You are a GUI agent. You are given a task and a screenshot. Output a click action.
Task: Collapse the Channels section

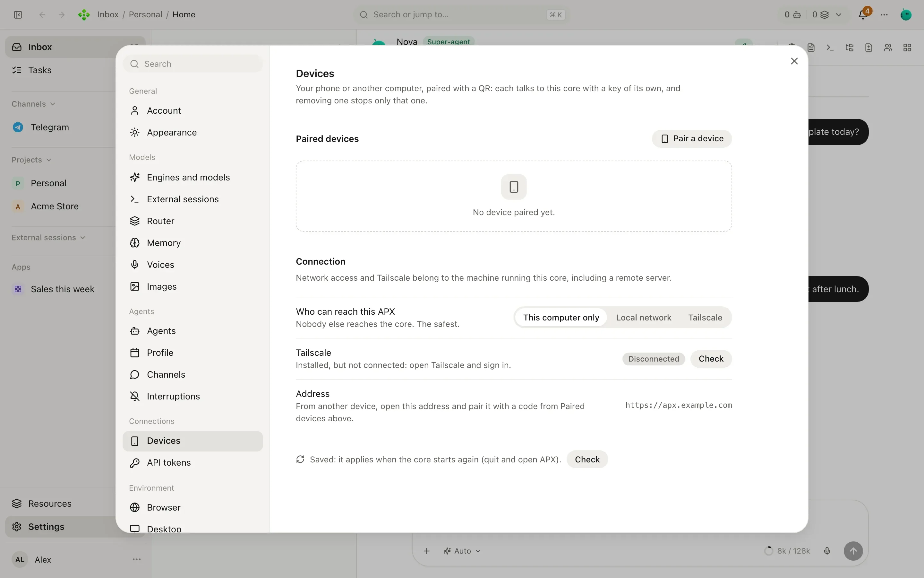click(33, 104)
